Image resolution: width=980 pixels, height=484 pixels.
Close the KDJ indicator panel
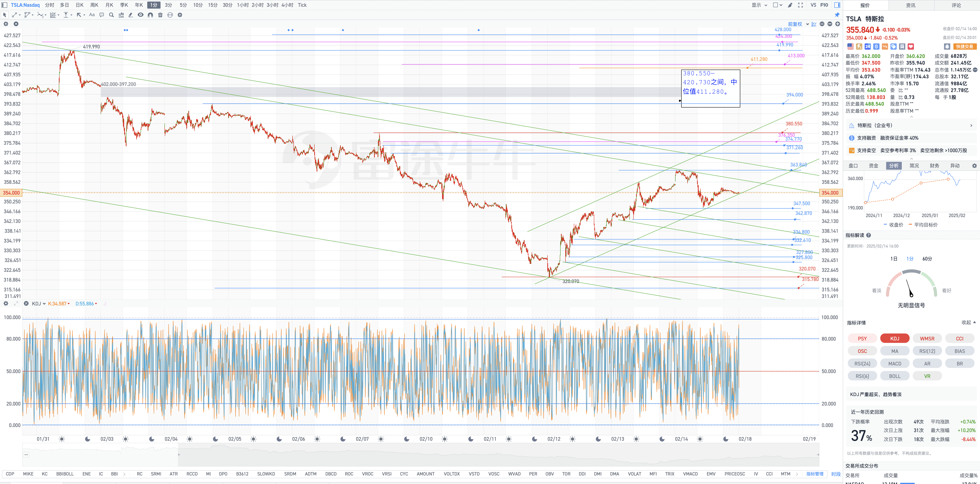pyautogui.click(x=26, y=303)
